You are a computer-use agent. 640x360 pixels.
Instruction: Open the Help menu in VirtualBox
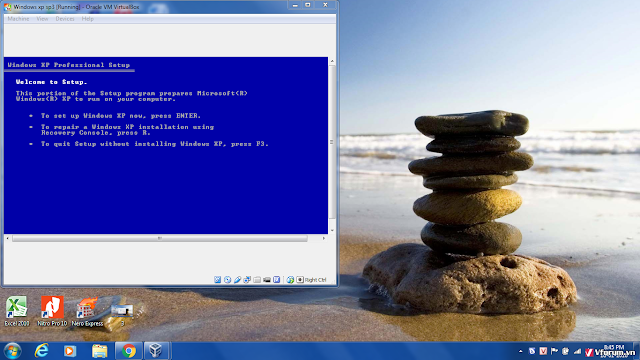pyautogui.click(x=87, y=19)
